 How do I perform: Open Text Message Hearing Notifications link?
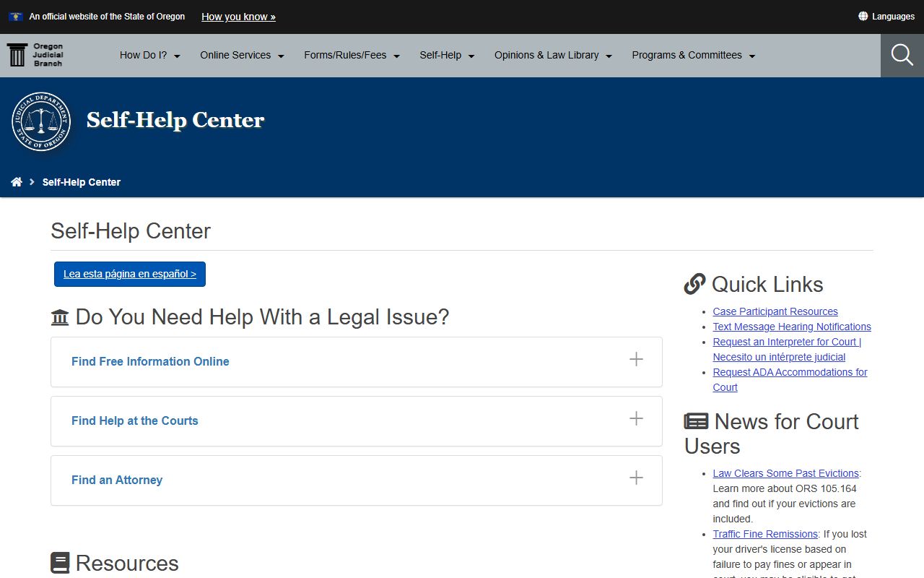(792, 327)
